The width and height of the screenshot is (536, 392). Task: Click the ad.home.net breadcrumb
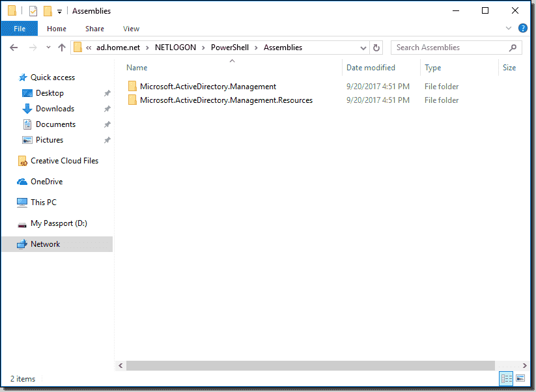[118, 48]
